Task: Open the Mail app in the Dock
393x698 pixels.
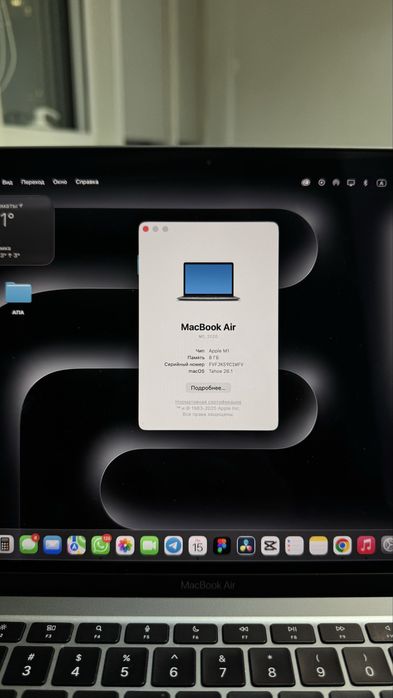Action: [x=53, y=545]
